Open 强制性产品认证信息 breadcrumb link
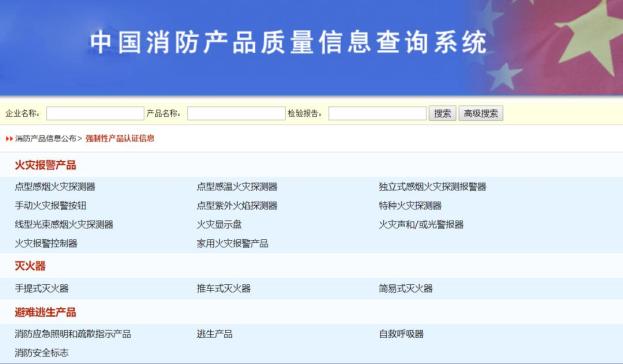623x364 pixels. pyautogui.click(x=120, y=139)
